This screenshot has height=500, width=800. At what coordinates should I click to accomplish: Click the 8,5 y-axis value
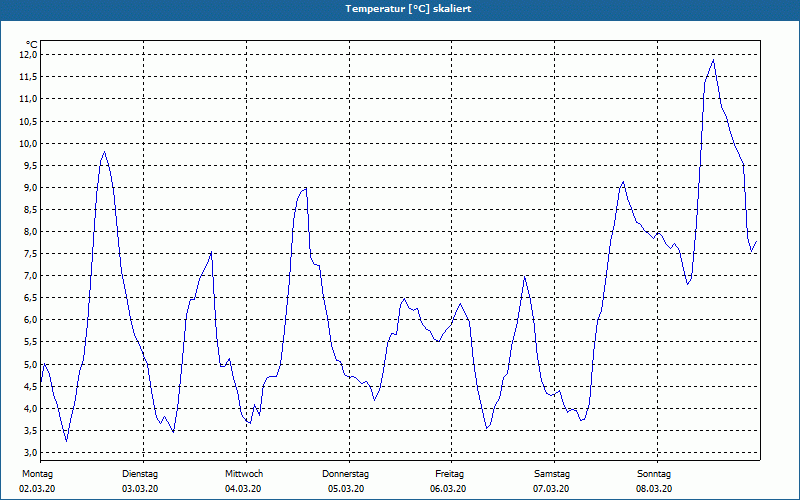[x=30, y=209]
